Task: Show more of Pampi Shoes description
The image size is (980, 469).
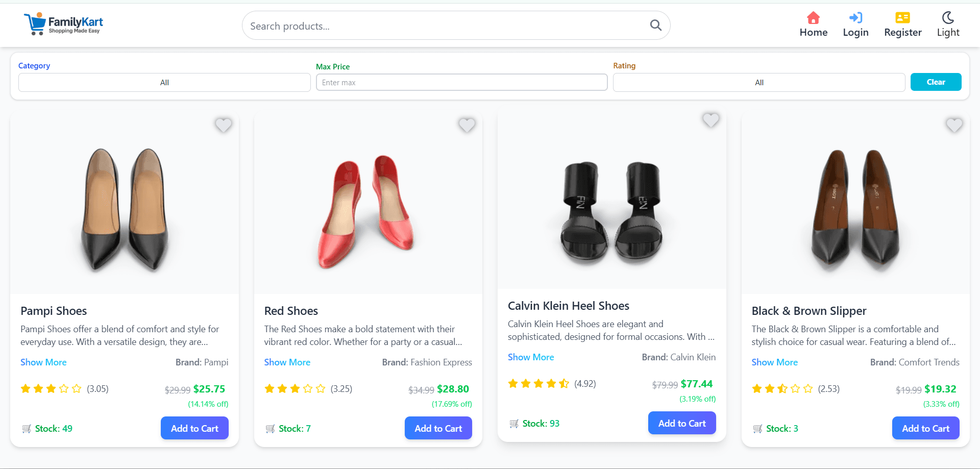Action: coord(43,362)
